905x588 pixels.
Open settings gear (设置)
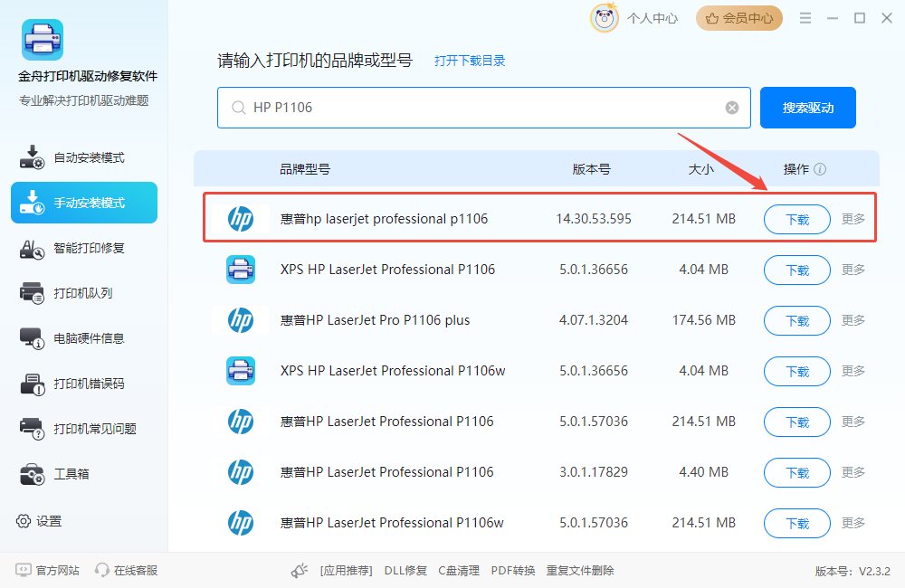[39, 521]
